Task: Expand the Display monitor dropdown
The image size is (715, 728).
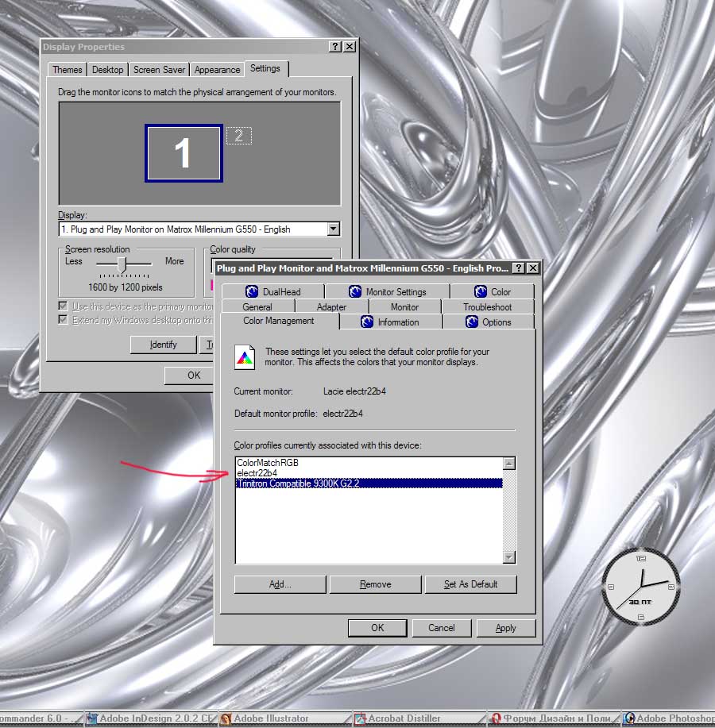Action: 333,229
